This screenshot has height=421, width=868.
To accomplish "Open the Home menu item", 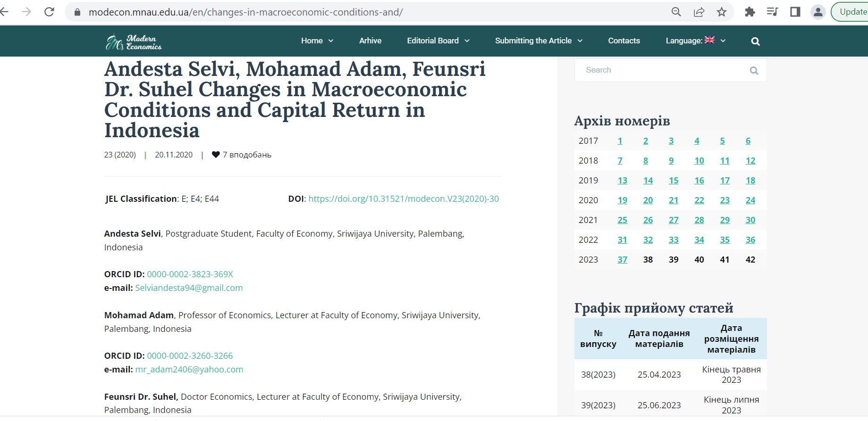I will point(312,41).
